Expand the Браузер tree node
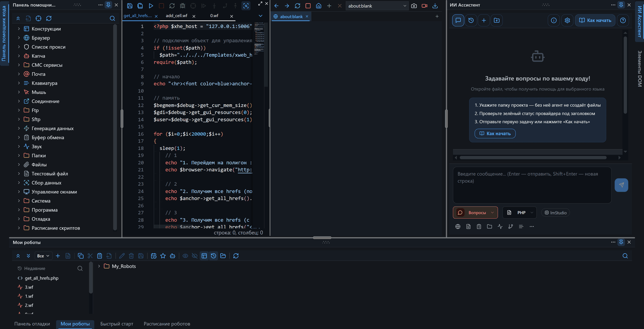 [19, 38]
